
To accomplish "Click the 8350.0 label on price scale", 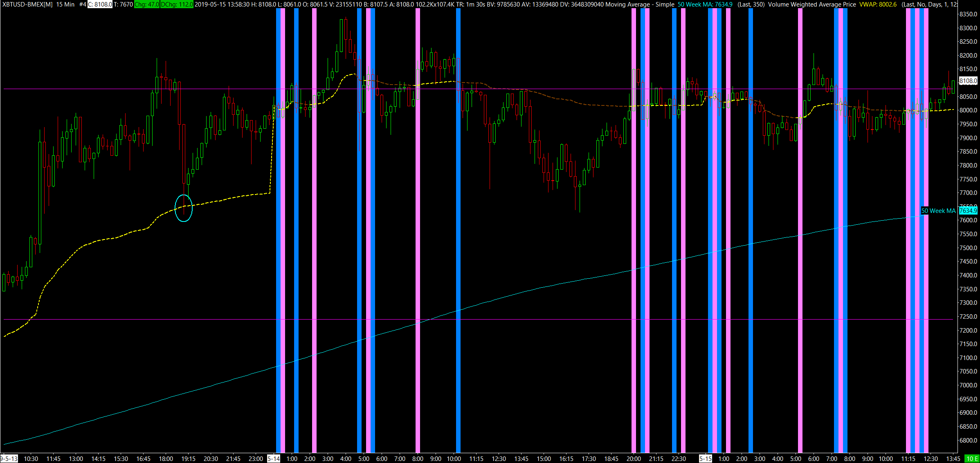I will point(968,14).
